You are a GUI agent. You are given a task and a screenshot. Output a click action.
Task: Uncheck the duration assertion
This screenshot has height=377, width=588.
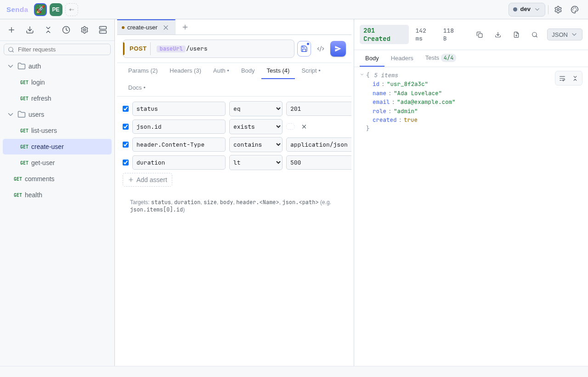tap(126, 163)
